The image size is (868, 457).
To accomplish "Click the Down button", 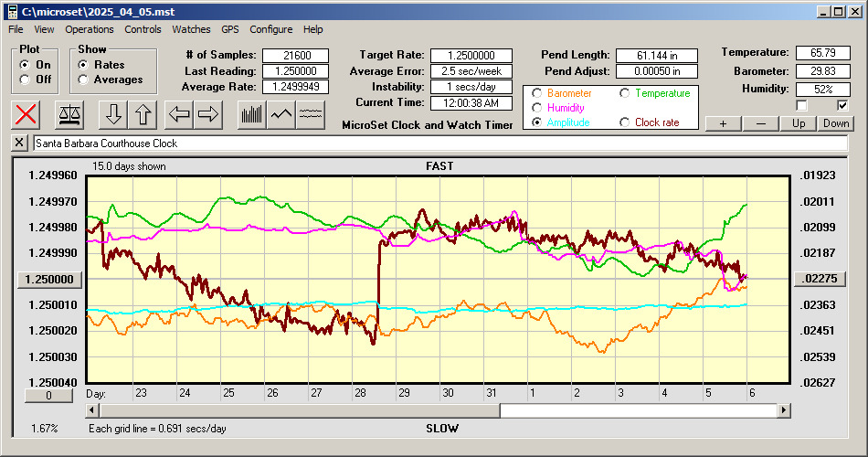I will [x=835, y=123].
